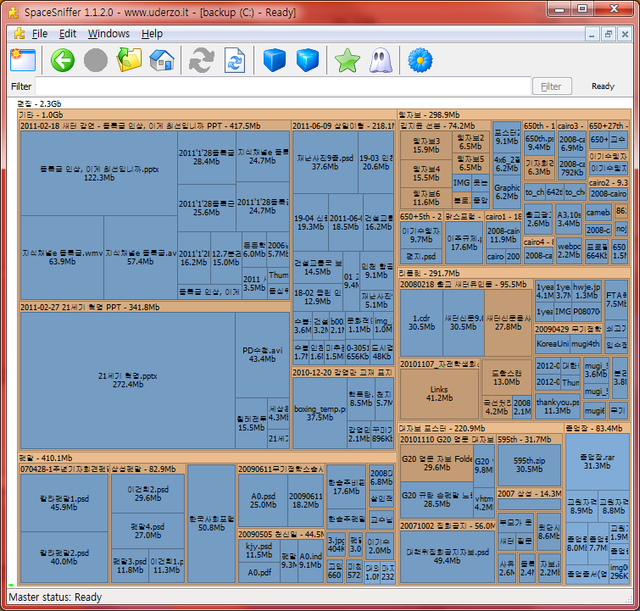This screenshot has height=611, width=640.
Task: Click the 417.5Mb PPT folder header
Action: click(x=155, y=126)
